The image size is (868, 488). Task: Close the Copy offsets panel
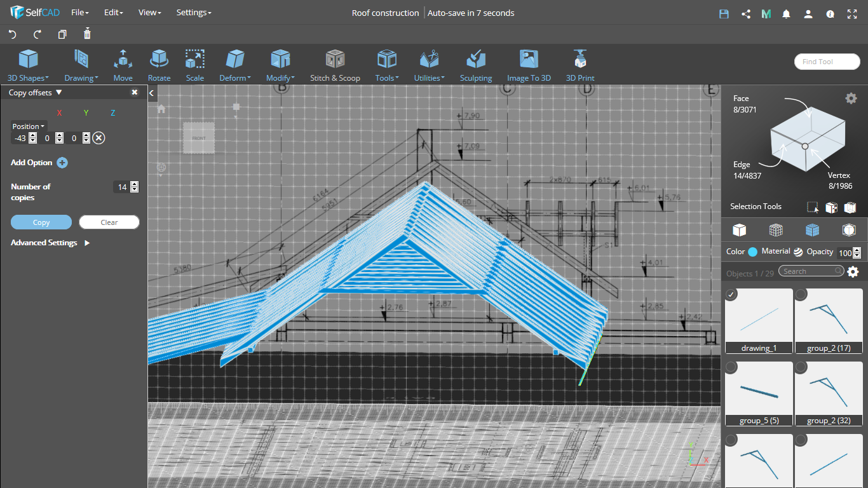click(x=135, y=92)
